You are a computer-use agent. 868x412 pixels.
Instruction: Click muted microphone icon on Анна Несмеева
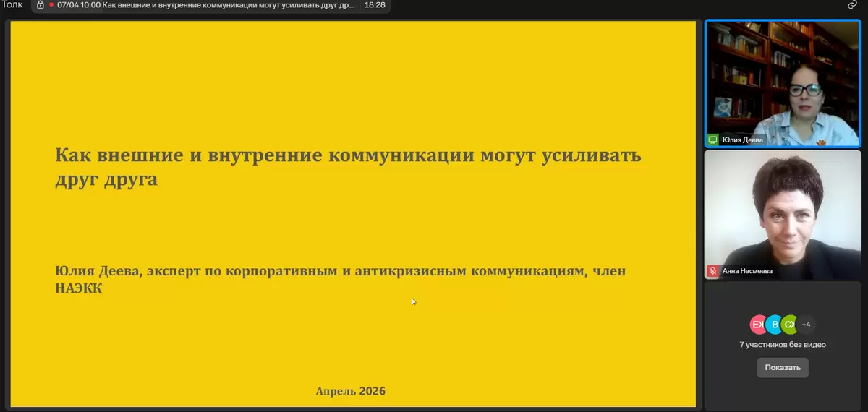(713, 271)
